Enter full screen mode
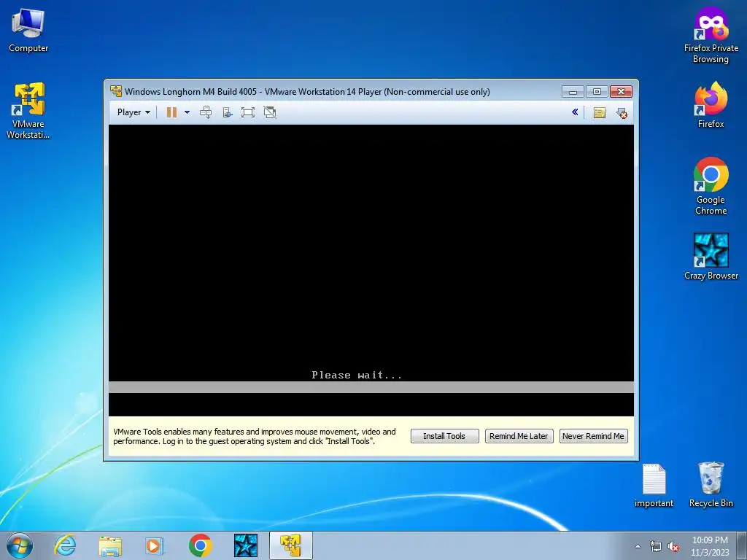Image resolution: width=747 pixels, height=560 pixels. point(248,112)
